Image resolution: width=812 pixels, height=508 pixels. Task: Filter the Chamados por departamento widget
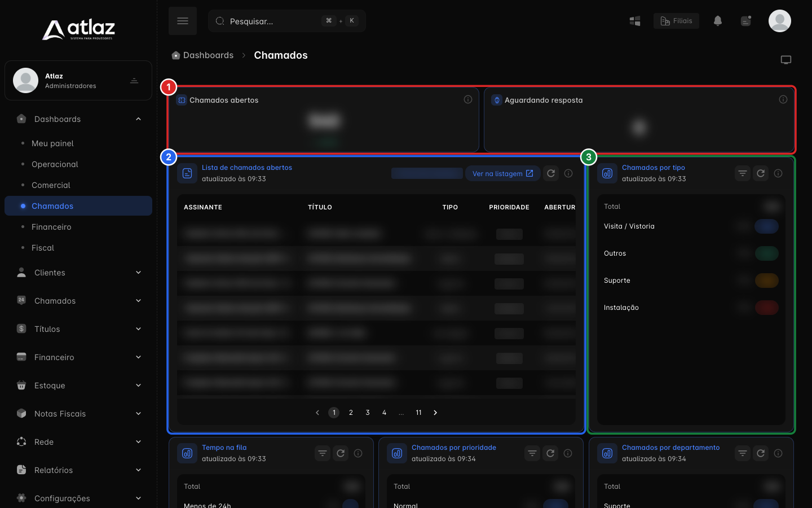coord(743,453)
